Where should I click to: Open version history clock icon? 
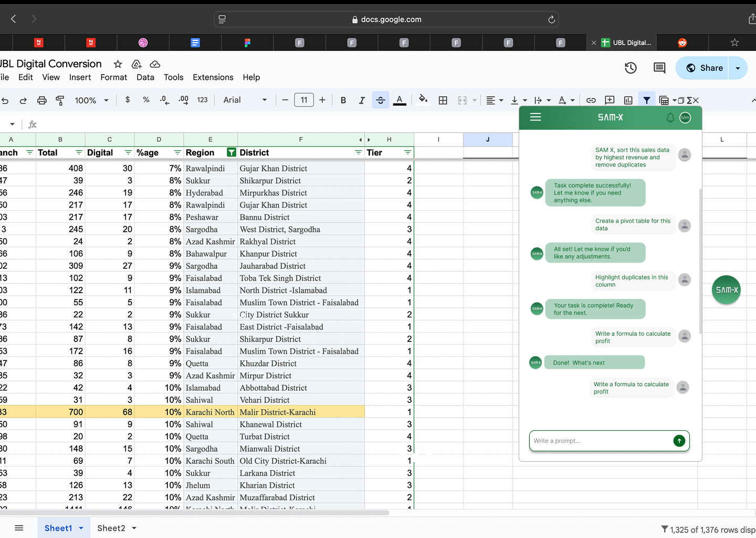coord(631,68)
